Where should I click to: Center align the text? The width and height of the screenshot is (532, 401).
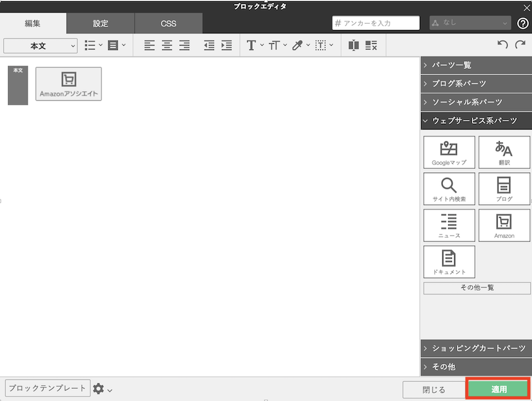tap(167, 45)
